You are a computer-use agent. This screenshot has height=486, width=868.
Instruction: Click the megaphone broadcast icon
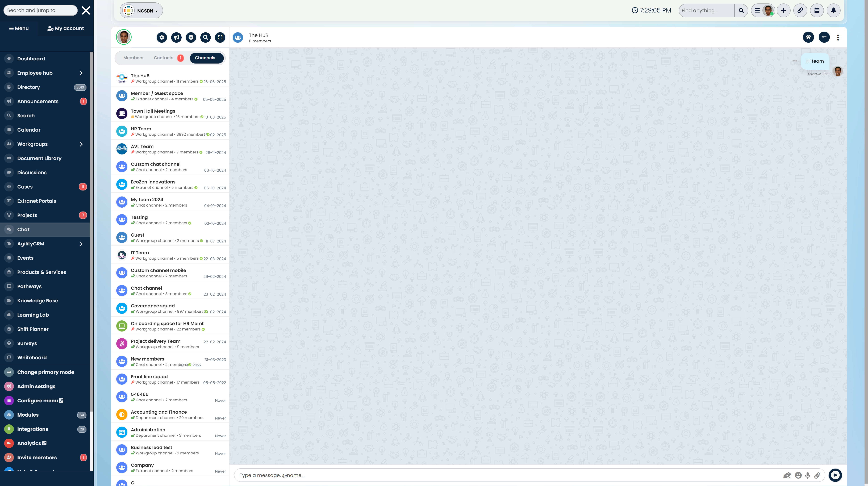pyautogui.click(x=176, y=37)
